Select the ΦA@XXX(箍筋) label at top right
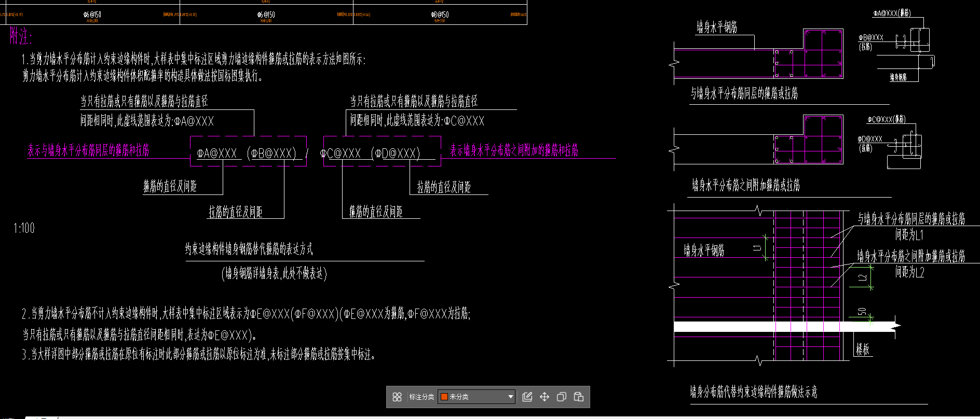Viewport: 980px width, 419px height. click(892, 13)
